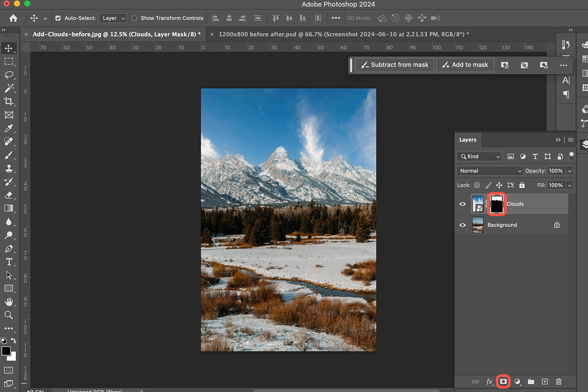Select the Horizontal Type tool

click(x=8, y=262)
